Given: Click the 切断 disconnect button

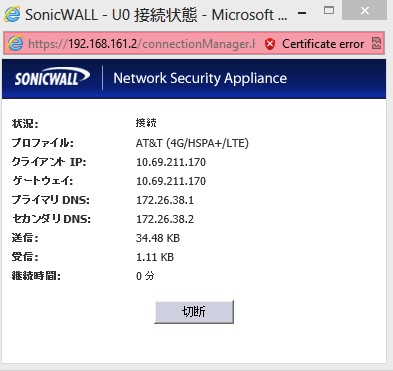Looking at the screenshot, I should coord(194,312).
